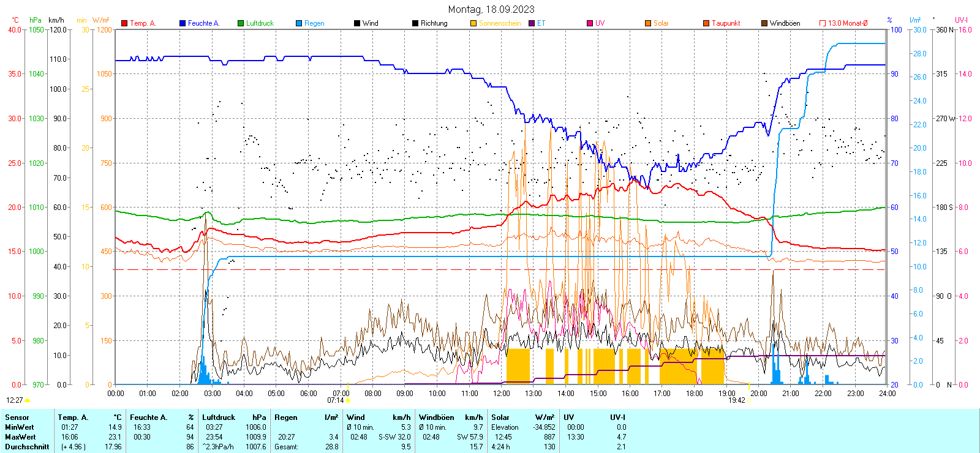980x453 pixels.
Task: Click the yellow Sonnenschein legend square
Action: (473, 23)
